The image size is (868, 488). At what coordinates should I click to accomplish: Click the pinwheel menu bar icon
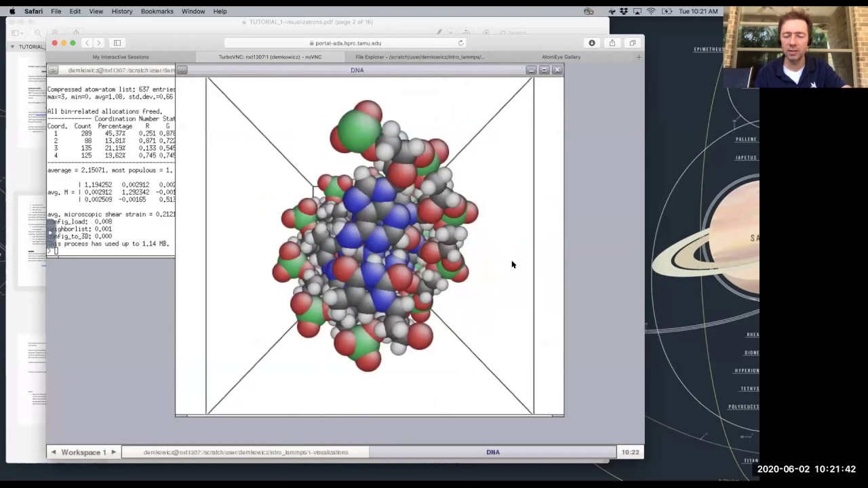pyautogui.click(x=612, y=11)
